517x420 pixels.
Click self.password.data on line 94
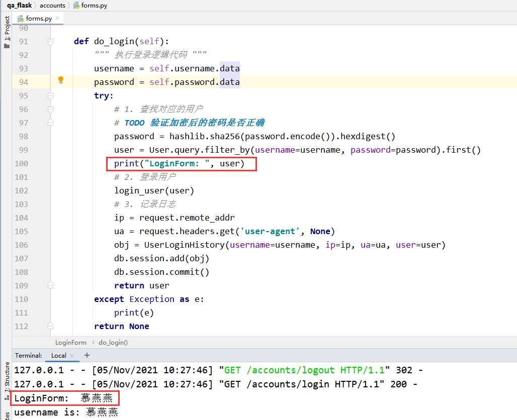(195, 82)
